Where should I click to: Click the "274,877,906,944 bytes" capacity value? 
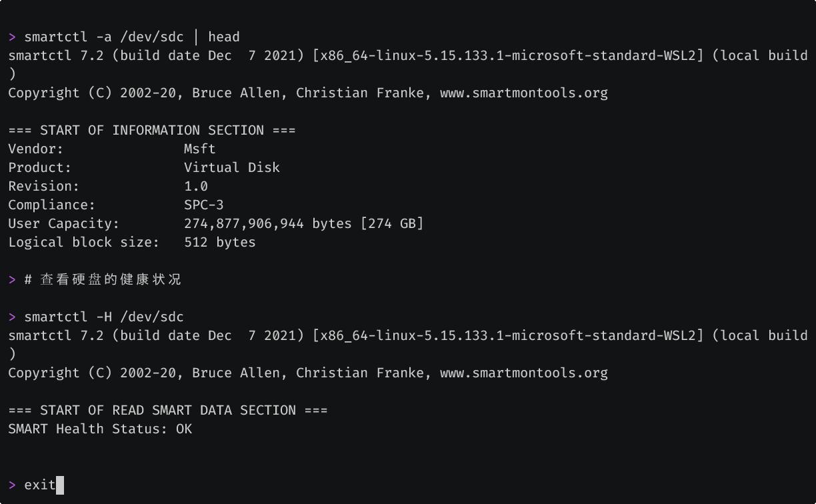pos(268,224)
